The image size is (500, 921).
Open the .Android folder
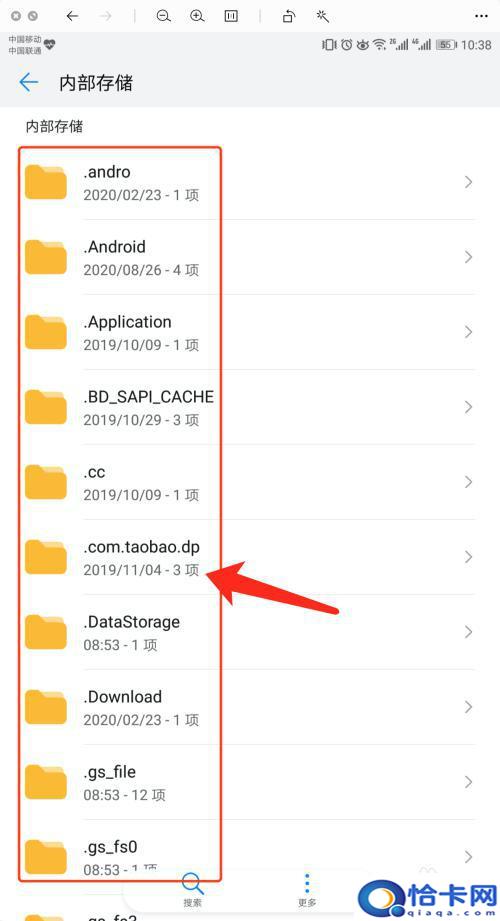click(250, 257)
